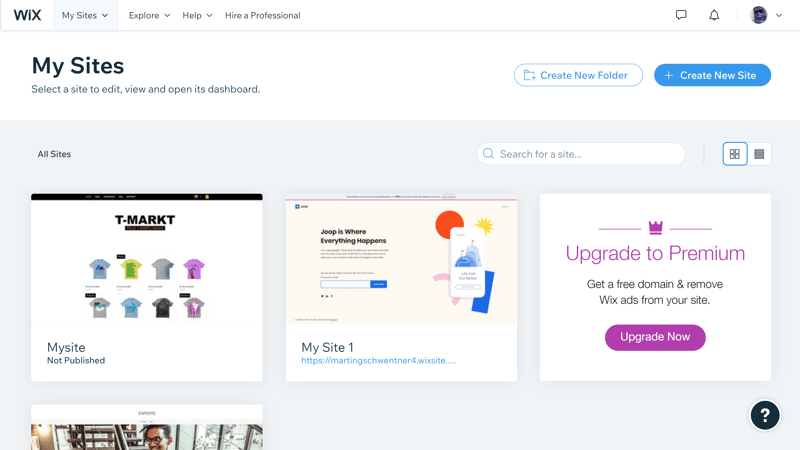Viewport: 800px width, 450px height.
Task: Click the Wix logo
Action: point(27,15)
